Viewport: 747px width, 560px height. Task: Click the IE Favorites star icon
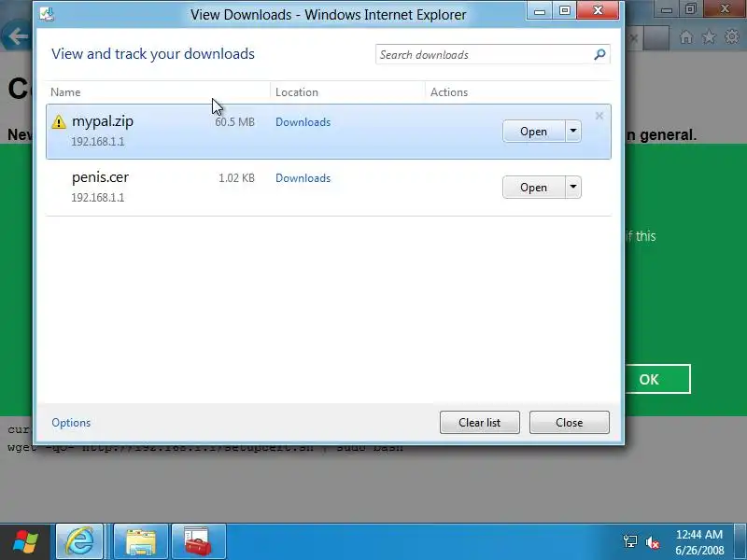709,36
